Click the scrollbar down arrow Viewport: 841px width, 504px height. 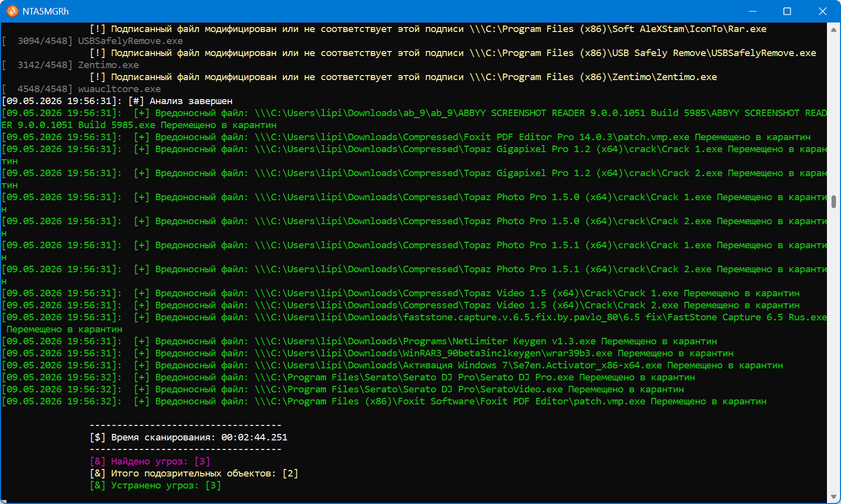coord(833,496)
